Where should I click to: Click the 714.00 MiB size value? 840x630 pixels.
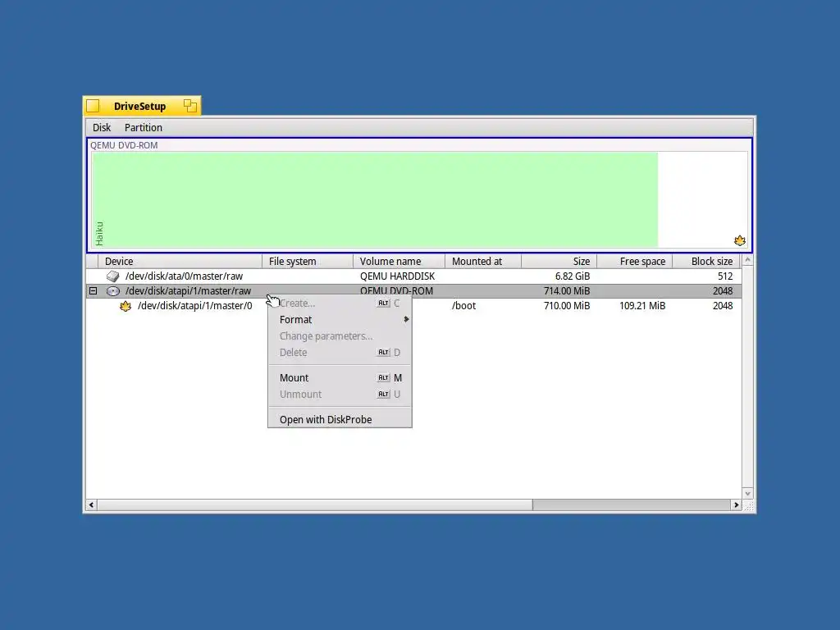click(567, 291)
